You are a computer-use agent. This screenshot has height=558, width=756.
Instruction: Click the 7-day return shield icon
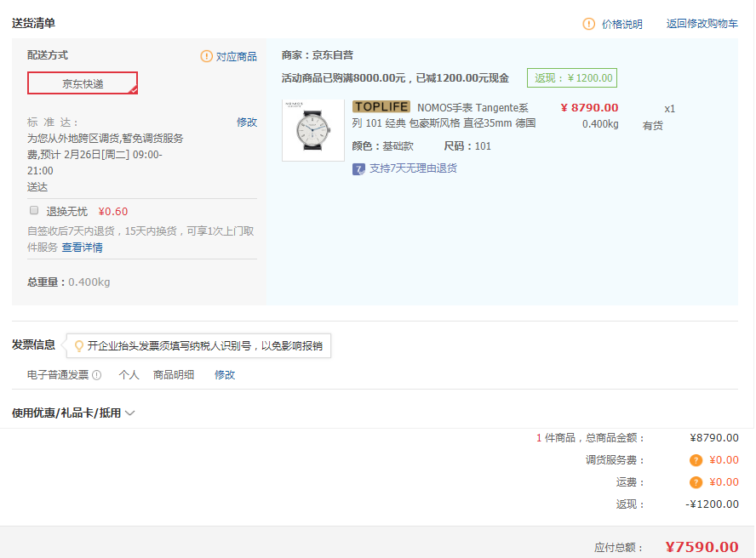[358, 169]
